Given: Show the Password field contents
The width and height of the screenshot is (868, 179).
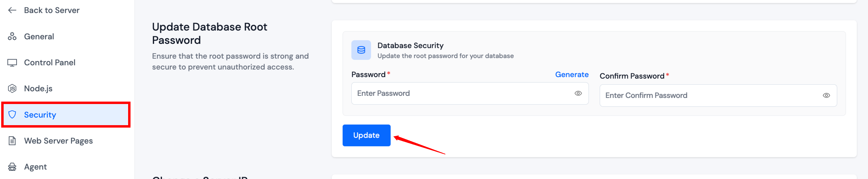Looking at the screenshot, I should coord(578,93).
